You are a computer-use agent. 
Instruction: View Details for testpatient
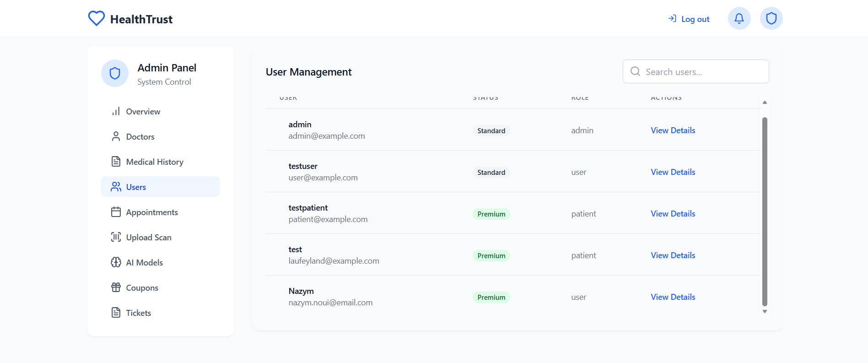click(673, 214)
